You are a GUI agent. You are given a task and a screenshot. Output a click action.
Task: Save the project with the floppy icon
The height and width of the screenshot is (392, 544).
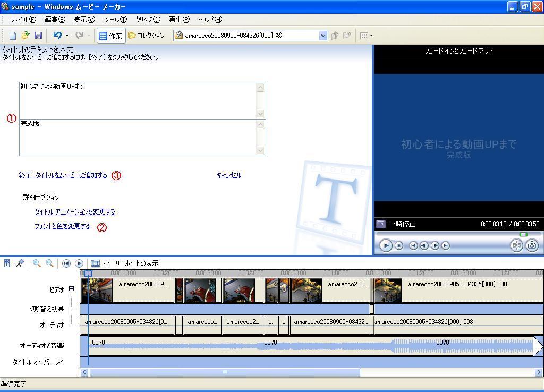[x=38, y=36]
